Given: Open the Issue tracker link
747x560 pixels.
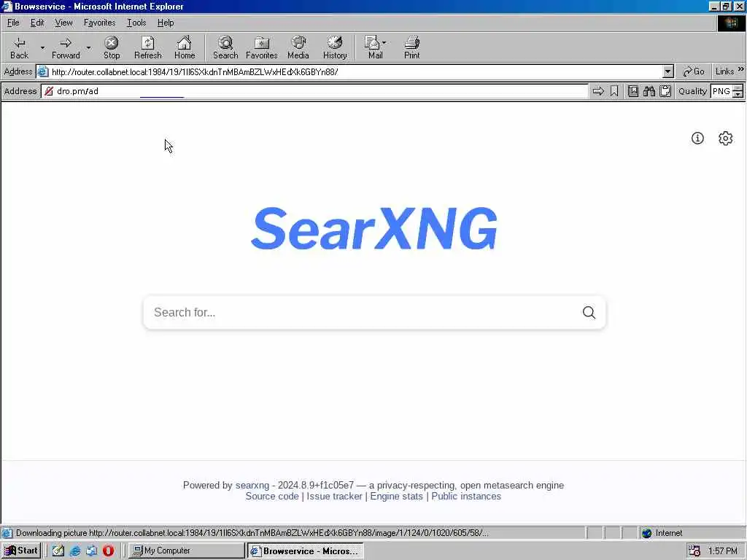Looking at the screenshot, I should (x=334, y=496).
